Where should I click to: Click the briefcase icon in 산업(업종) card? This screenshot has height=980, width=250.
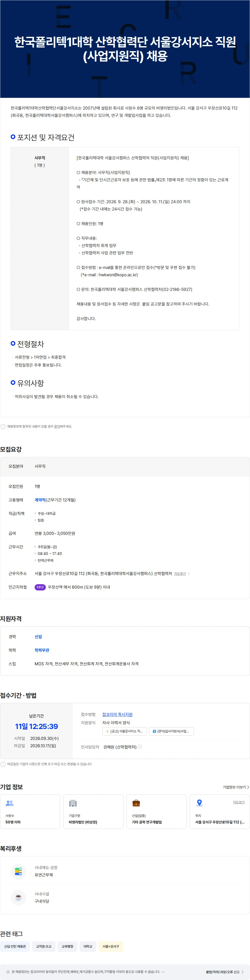point(136,803)
